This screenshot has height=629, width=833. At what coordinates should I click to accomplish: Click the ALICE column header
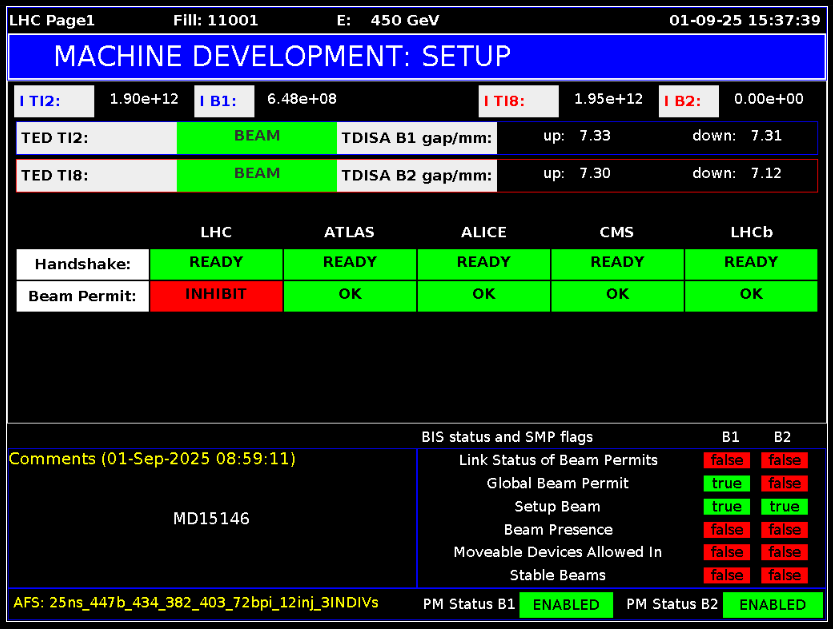point(483,232)
